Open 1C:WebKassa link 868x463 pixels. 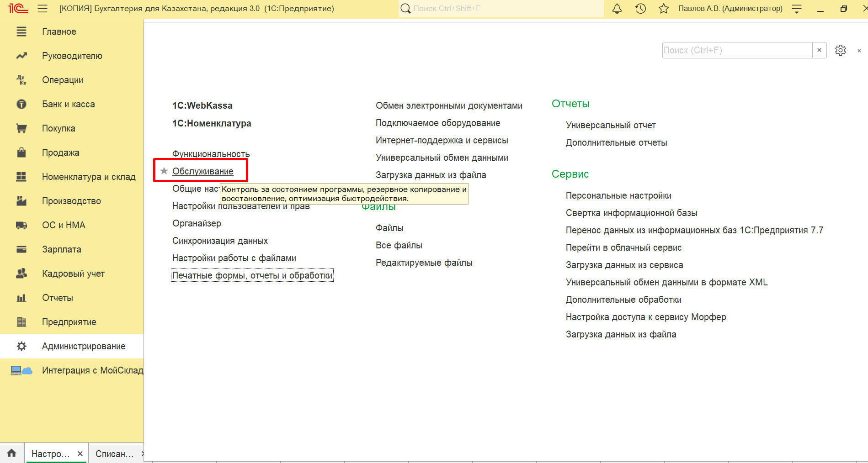202,105
